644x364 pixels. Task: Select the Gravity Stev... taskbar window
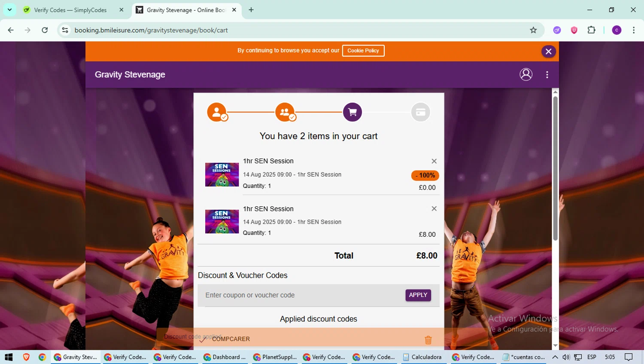pyautogui.click(x=76, y=357)
